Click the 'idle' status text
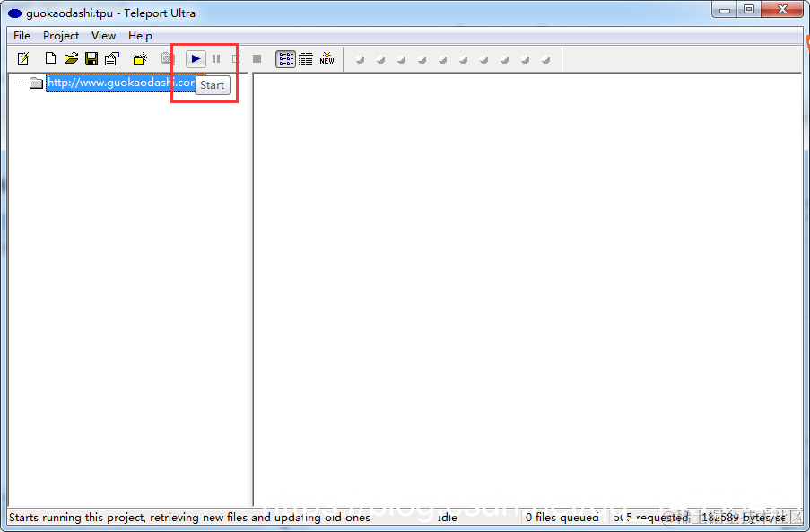This screenshot has height=532, width=810. 447,517
